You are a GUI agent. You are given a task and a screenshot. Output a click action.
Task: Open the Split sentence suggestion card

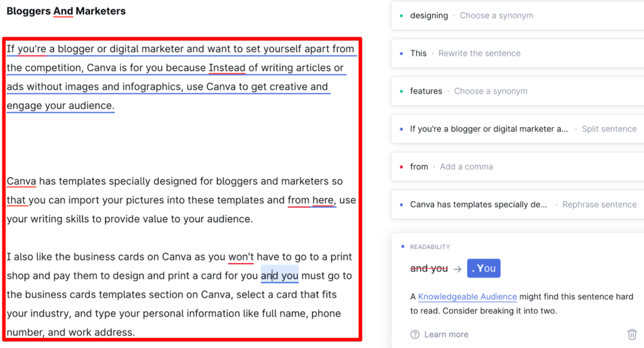(516, 129)
